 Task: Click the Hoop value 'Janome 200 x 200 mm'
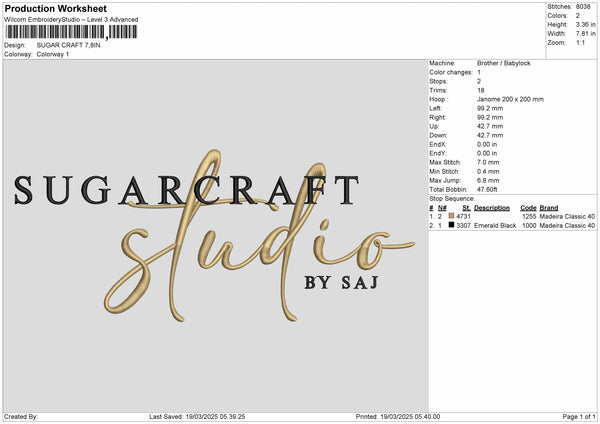[510, 99]
